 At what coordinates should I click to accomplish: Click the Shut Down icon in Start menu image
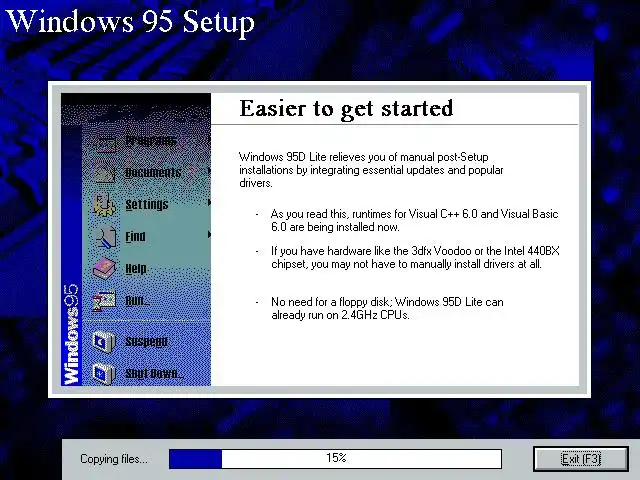[x=102, y=373]
